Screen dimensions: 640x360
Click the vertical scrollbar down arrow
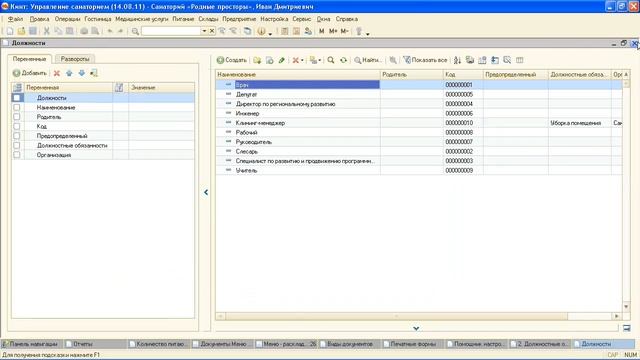click(626, 307)
